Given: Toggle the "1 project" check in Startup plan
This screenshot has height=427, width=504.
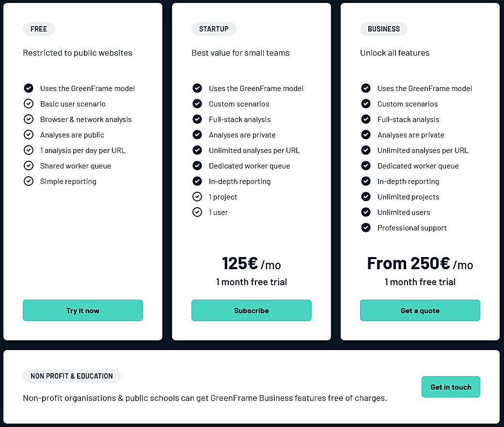Looking at the screenshot, I should (x=197, y=197).
